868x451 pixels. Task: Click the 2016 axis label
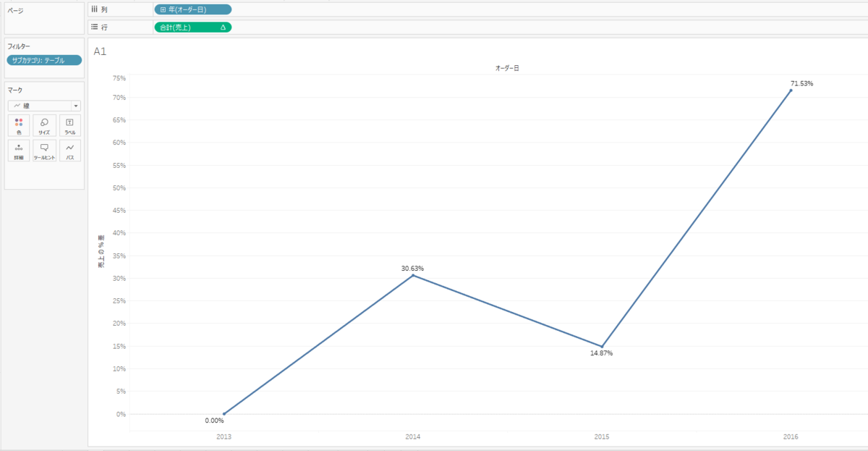(x=790, y=437)
